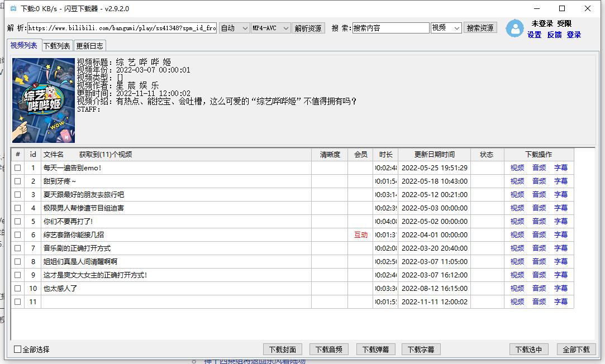Image resolution: width=605 pixels, height=364 pixels.
Task: Click the 音频 link for 也太感人了
Action: 539,288
